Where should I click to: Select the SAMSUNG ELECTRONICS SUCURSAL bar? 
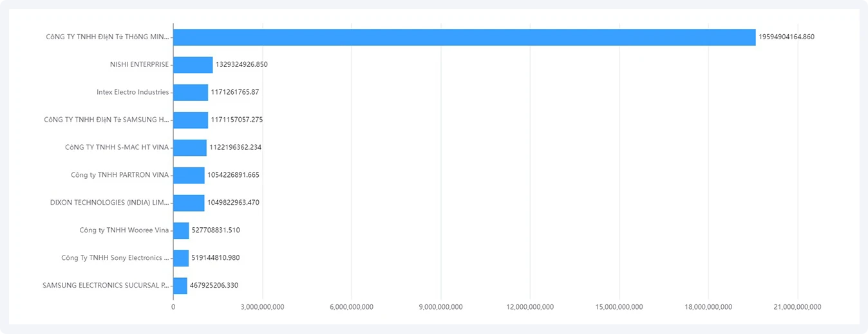(180, 286)
